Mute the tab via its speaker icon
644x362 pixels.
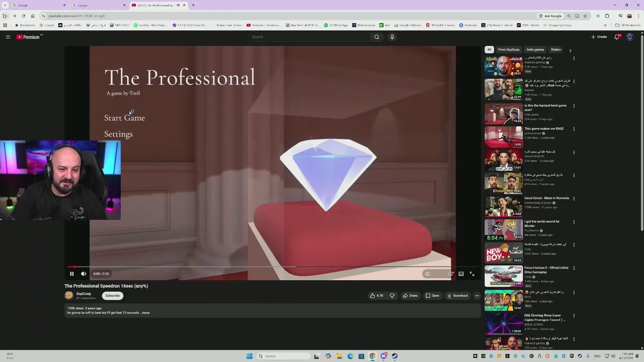[x=178, y=5]
